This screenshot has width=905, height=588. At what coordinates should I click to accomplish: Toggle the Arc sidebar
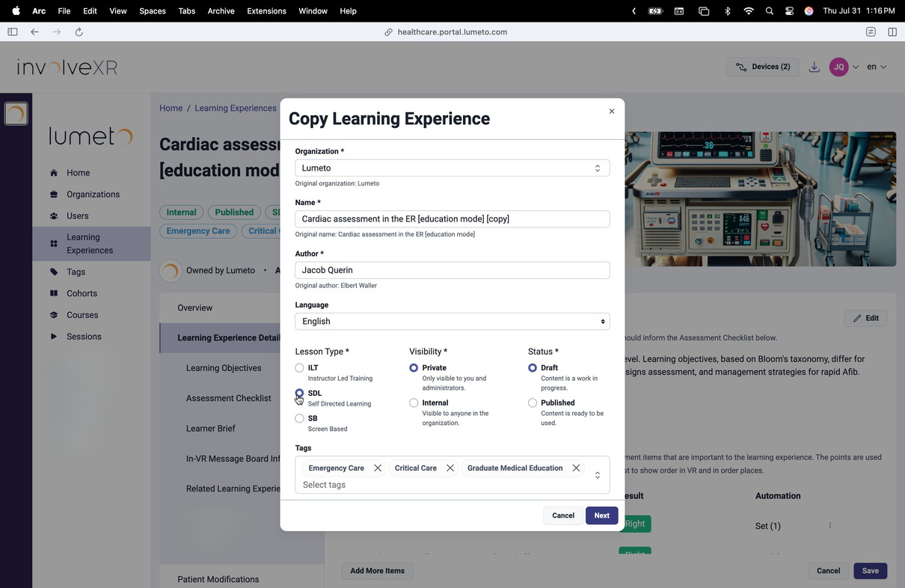[x=13, y=32]
